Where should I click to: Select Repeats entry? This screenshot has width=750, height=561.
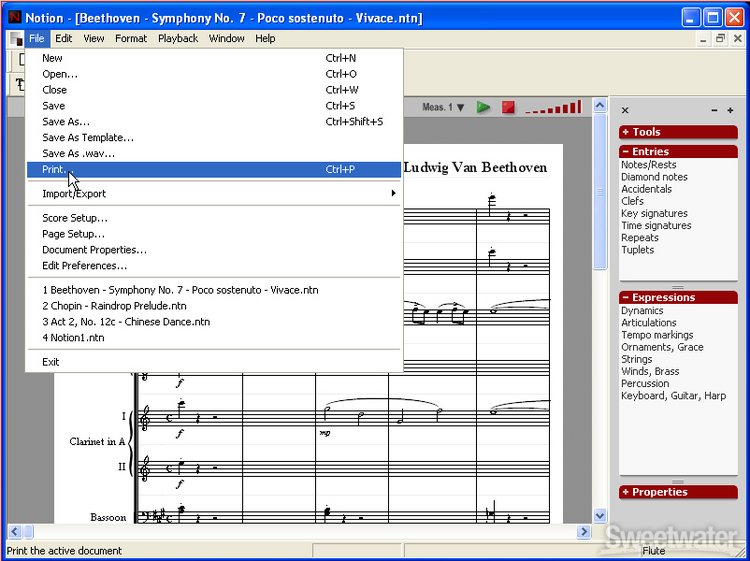pos(640,238)
